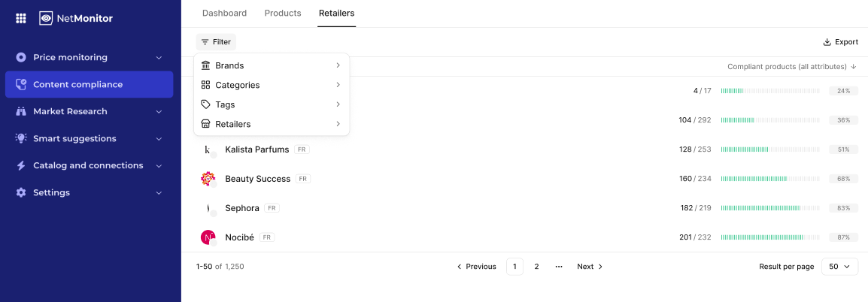
Task: Open the apps grid icon
Action: point(21,18)
